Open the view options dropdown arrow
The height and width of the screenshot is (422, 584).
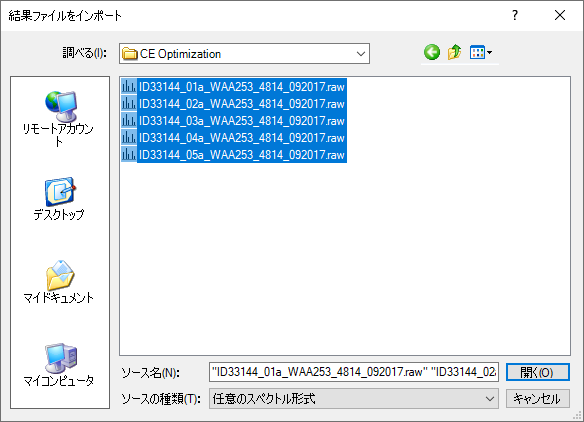coord(490,53)
